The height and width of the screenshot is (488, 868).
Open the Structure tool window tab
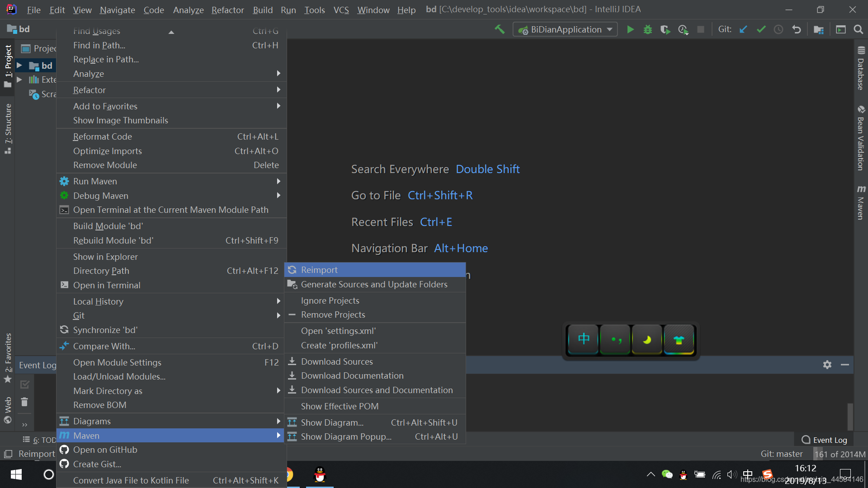coord(8,129)
